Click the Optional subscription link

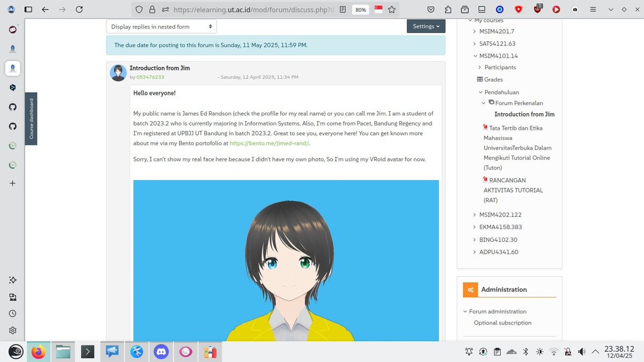coord(502,323)
